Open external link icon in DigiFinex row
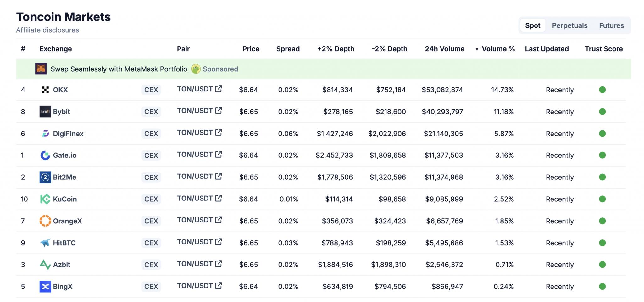644x302 pixels. [219, 133]
